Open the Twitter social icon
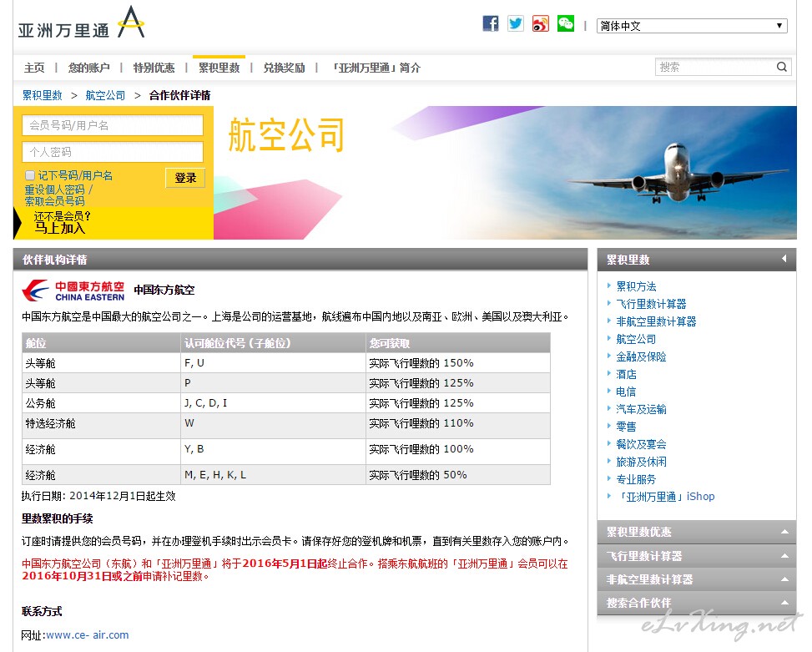The width and height of the screenshot is (812, 652). coord(515,24)
